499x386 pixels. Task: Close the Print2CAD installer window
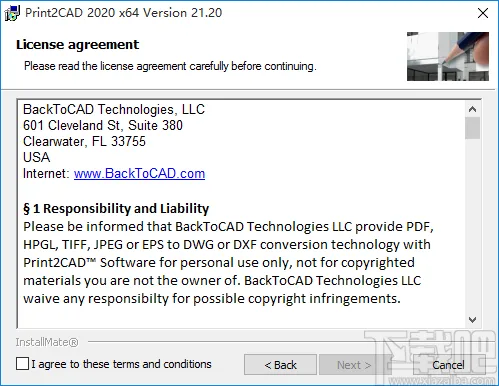coord(483,13)
